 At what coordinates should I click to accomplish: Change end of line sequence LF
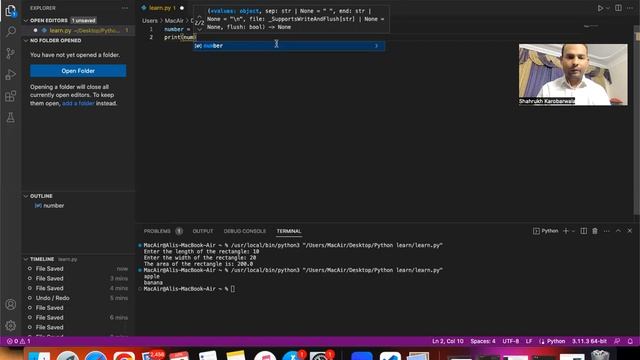point(529,341)
